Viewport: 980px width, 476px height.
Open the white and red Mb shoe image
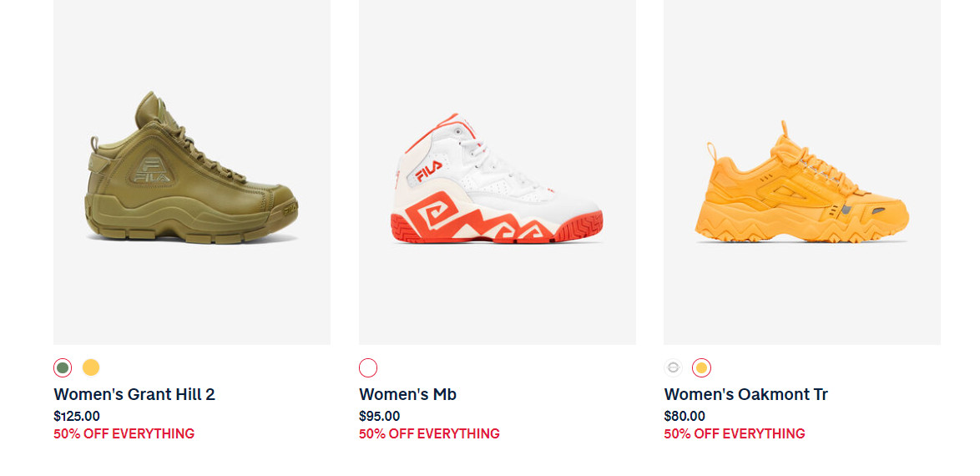pyautogui.click(x=498, y=172)
